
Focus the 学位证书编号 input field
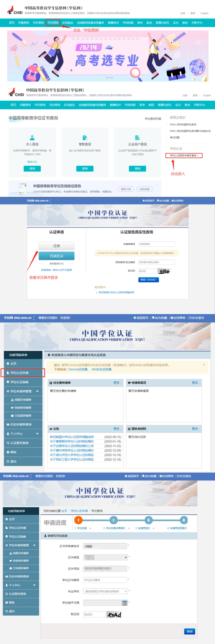point(105,580)
